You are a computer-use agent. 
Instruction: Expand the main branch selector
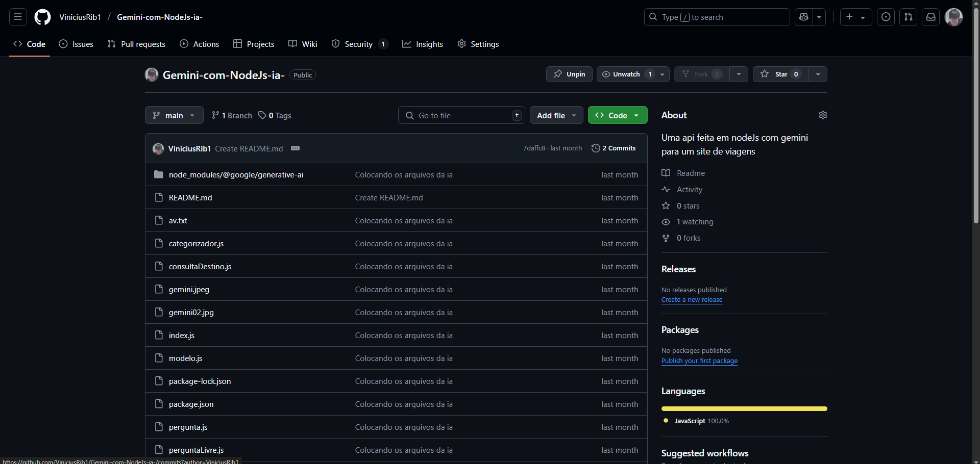pos(174,116)
